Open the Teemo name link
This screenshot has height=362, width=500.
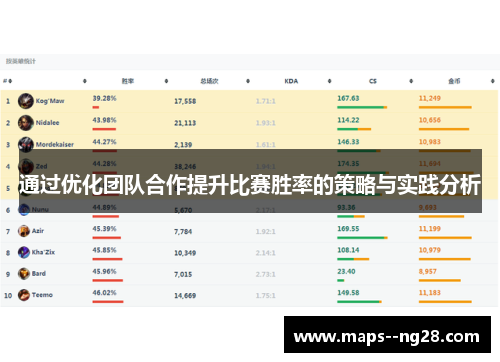tap(42, 295)
